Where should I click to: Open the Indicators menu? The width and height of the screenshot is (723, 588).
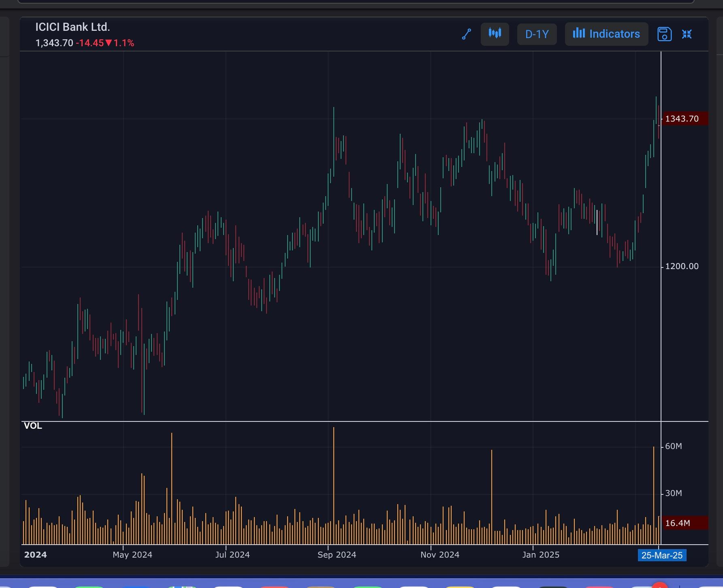tap(606, 34)
